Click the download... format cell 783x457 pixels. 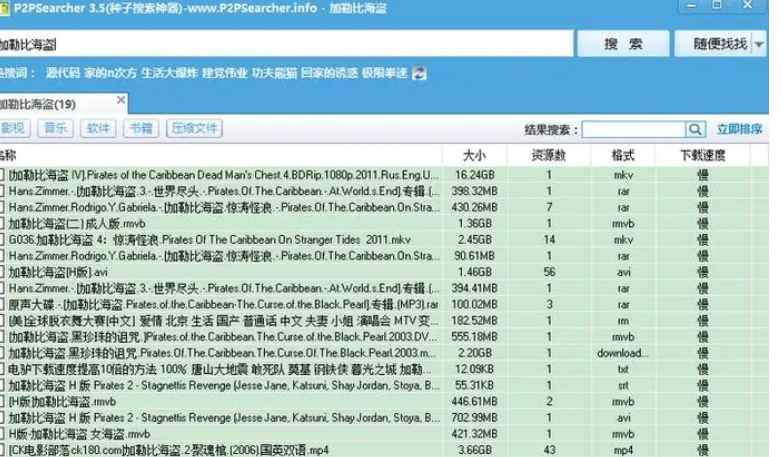[623, 353]
